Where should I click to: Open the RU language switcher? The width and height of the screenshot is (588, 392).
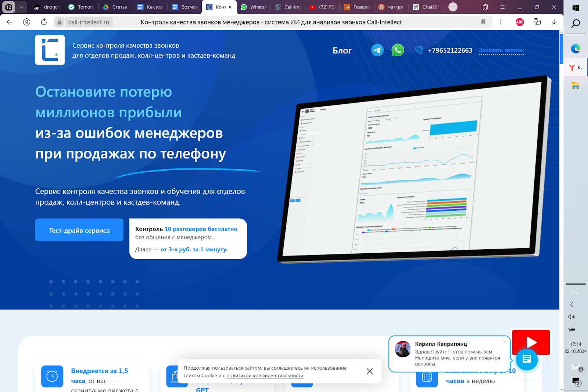(575, 292)
